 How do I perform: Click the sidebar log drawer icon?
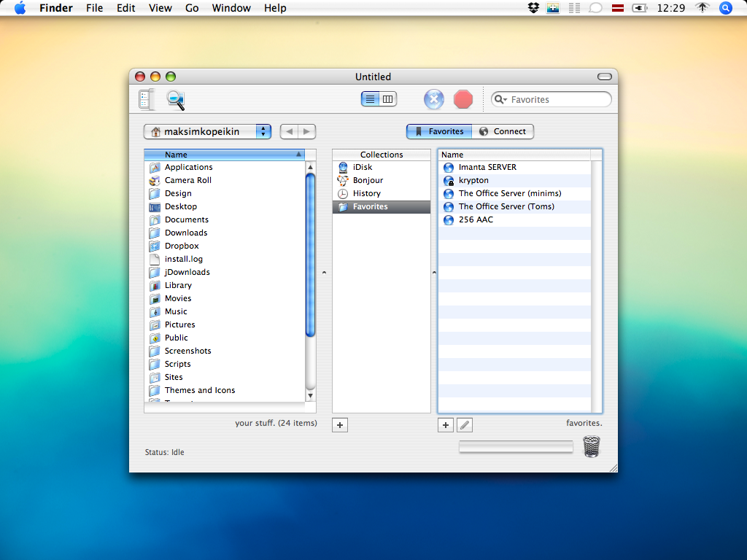[x=147, y=99]
